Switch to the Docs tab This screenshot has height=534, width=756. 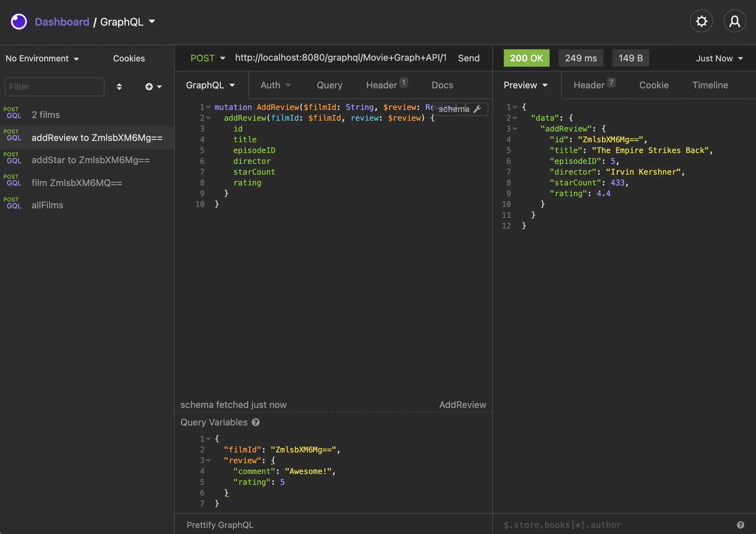click(x=442, y=85)
